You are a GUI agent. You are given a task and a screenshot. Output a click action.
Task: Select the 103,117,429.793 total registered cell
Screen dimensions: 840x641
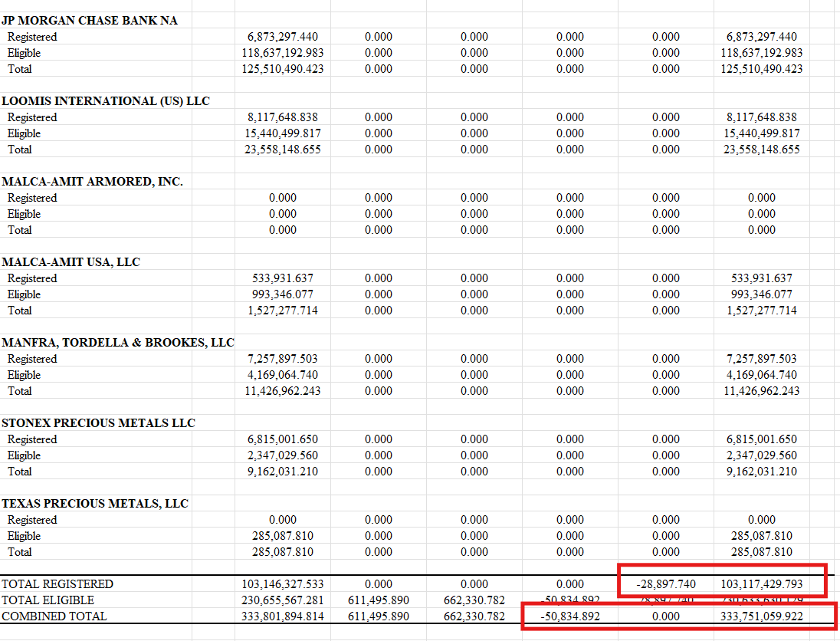[x=762, y=583]
